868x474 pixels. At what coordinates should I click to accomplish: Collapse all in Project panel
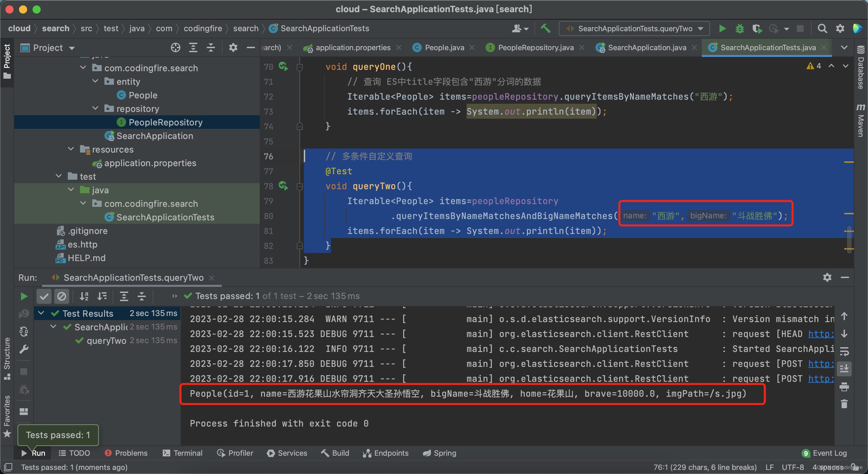point(211,48)
